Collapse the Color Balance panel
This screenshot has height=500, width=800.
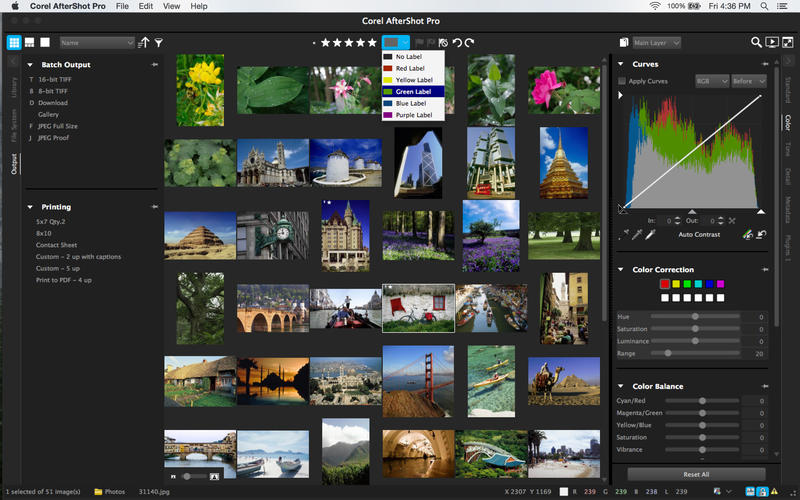pos(621,386)
